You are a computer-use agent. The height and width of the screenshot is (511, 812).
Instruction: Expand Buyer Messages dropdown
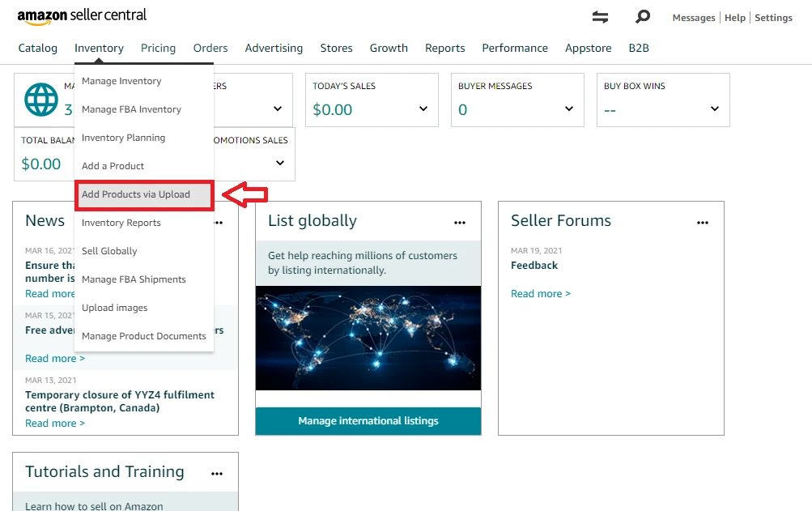tap(569, 109)
